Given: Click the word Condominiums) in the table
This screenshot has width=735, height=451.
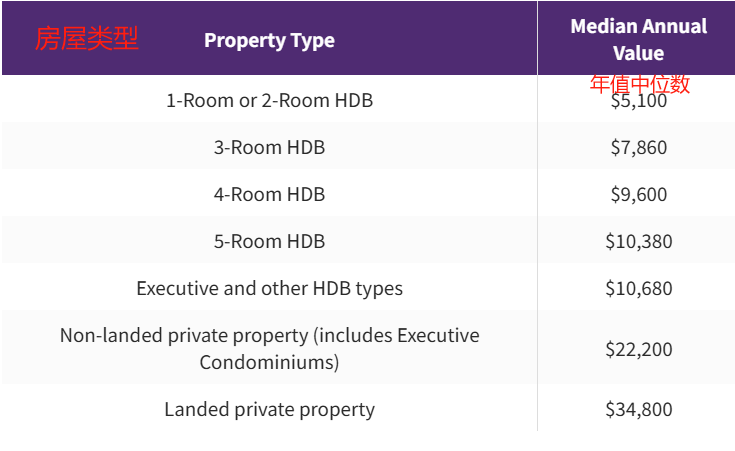Looking at the screenshot, I should click(270, 362).
